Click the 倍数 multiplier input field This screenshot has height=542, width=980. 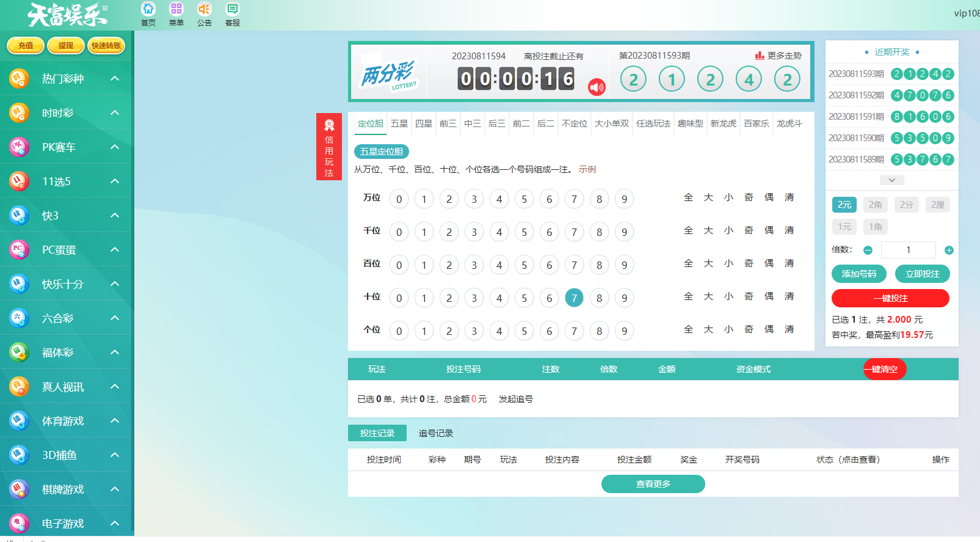coord(908,250)
